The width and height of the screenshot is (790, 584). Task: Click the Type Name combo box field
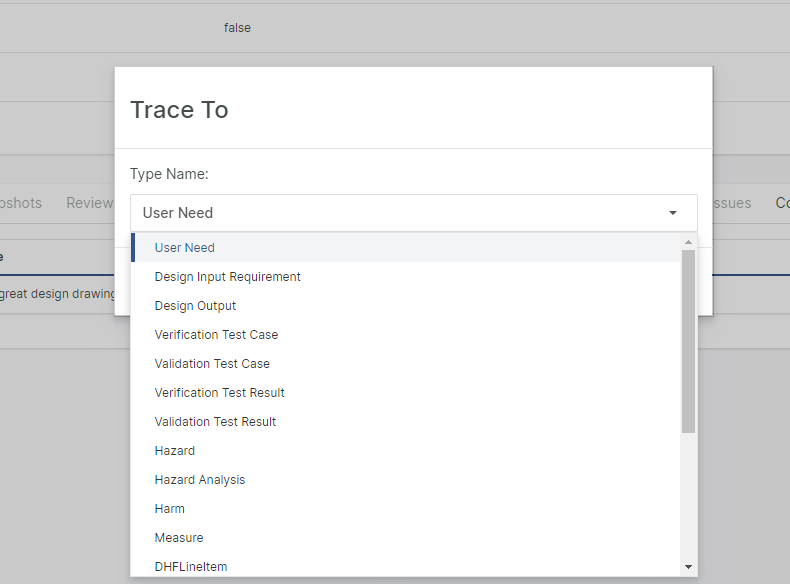tap(400, 213)
